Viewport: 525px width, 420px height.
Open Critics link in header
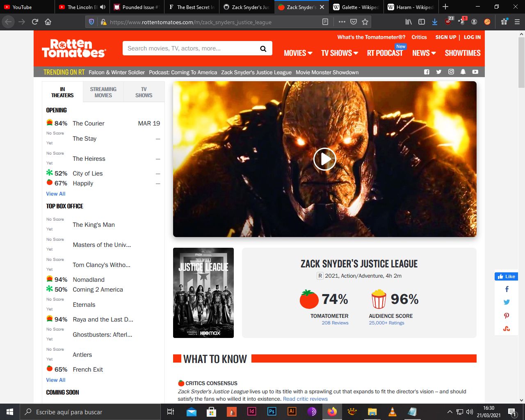(x=419, y=37)
